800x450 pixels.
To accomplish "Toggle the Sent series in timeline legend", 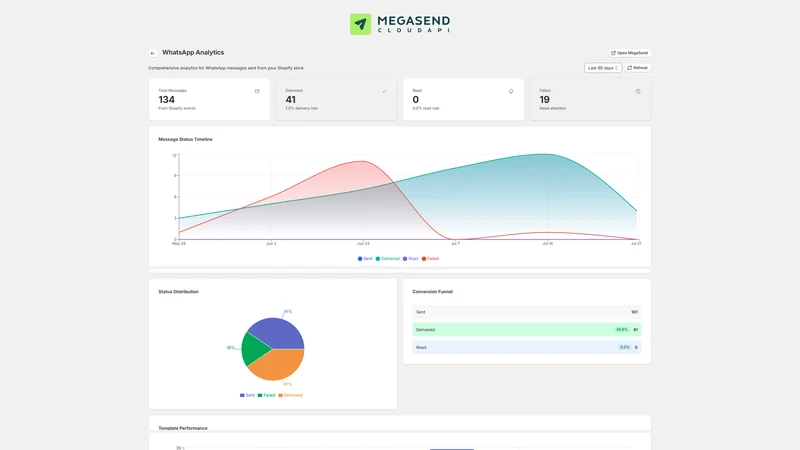I will click(365, 259).
